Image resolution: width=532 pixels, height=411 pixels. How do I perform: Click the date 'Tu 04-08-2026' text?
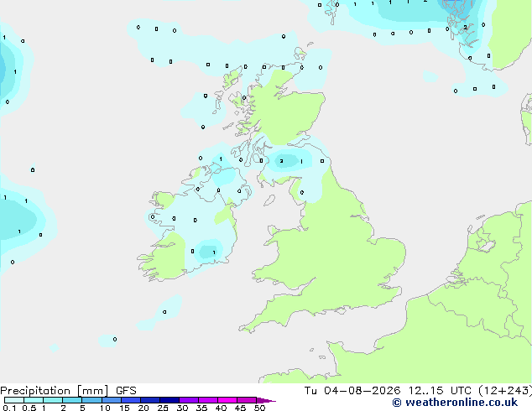click(352, 391)
